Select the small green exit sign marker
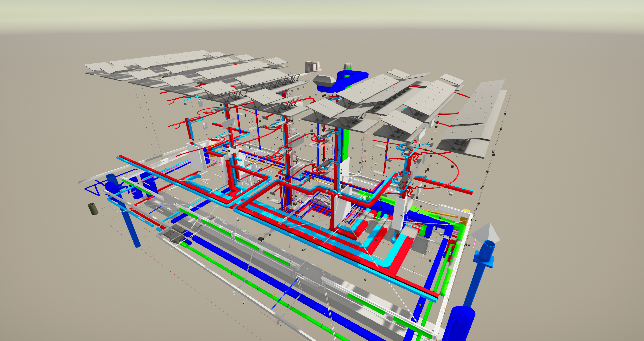The width and height of the screenshot is (644, 341). click(x=305, y=249)
